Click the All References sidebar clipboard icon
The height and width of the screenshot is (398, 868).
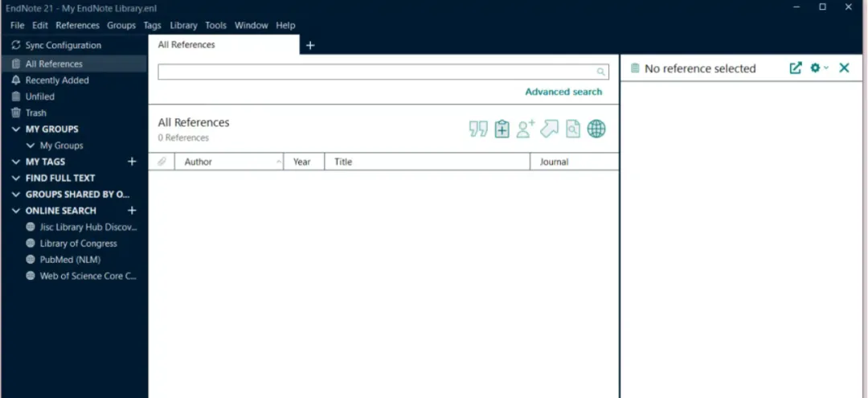[16, 64]
